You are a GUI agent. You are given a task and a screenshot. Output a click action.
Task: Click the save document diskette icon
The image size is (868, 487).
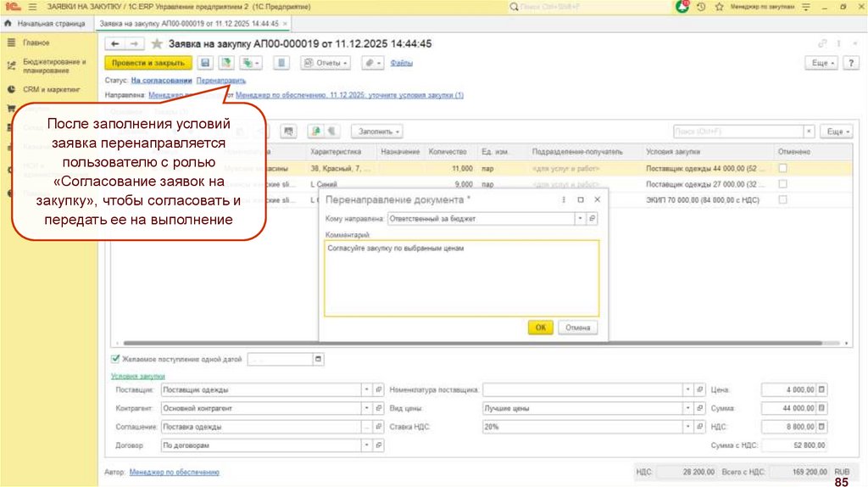pos(204,63)
